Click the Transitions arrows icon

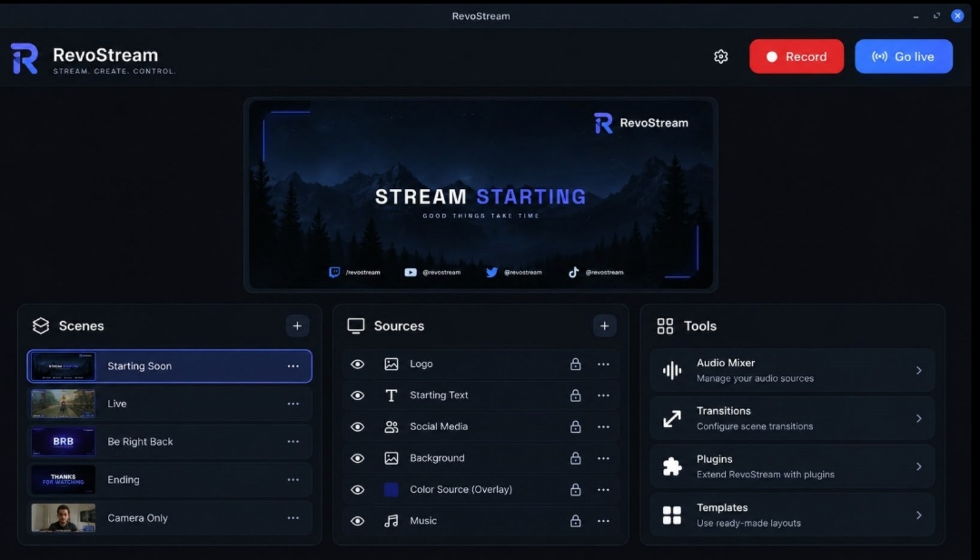(672, 419)
